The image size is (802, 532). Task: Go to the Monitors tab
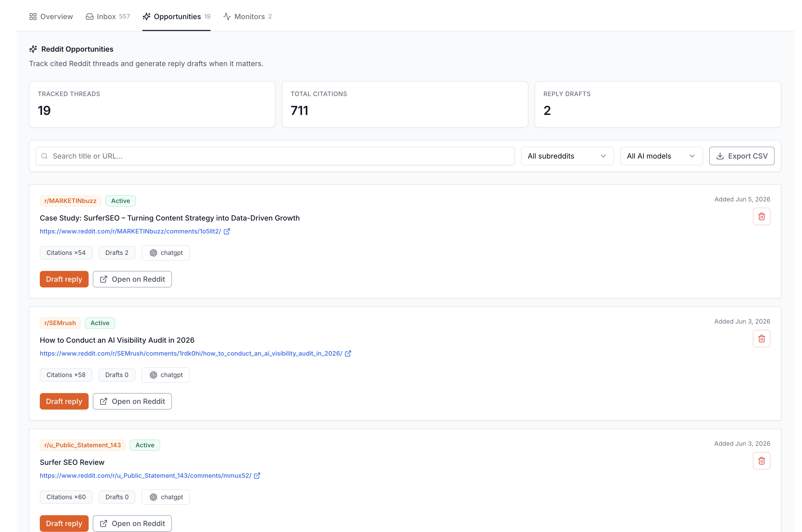point(248,17)
